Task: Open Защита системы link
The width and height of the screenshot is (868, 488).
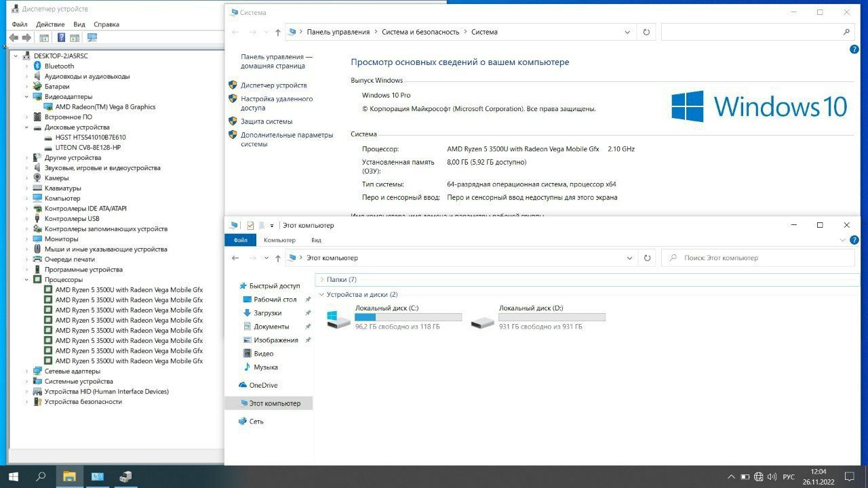Action: pos(267,121)
